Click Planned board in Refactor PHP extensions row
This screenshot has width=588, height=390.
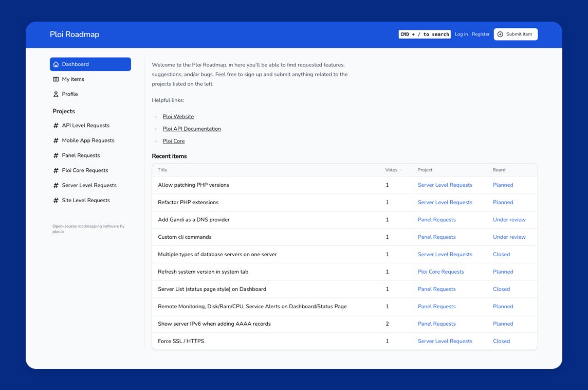click(503, 202)
